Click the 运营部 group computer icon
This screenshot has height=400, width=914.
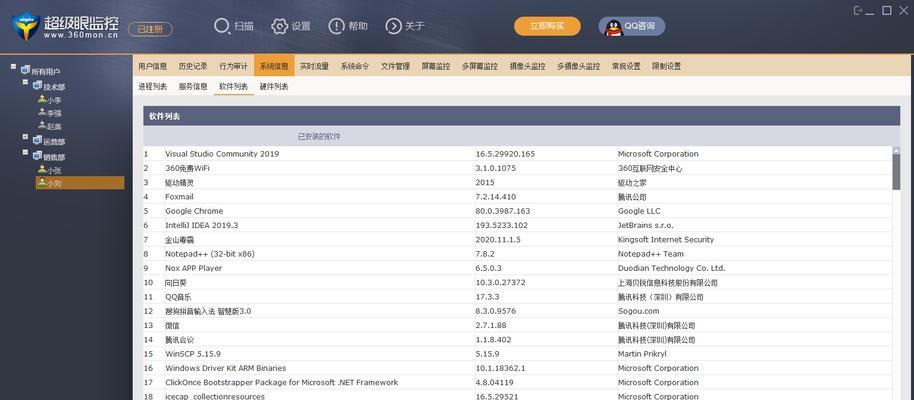(x=37, y=141)
